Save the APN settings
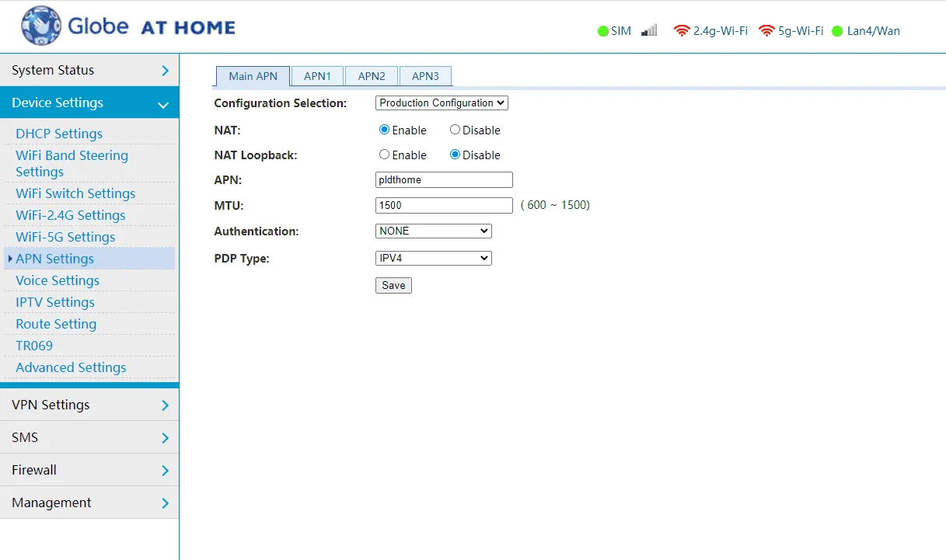 pyautogui.click(x=393, y=285)
